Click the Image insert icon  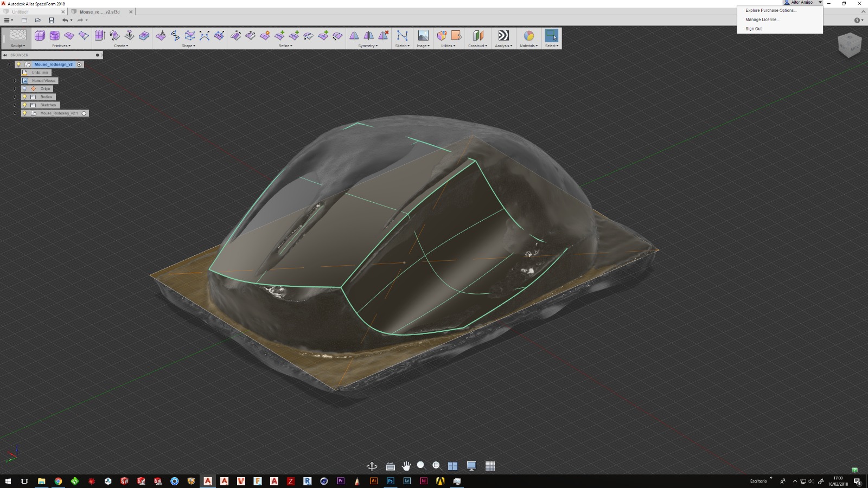423,36
